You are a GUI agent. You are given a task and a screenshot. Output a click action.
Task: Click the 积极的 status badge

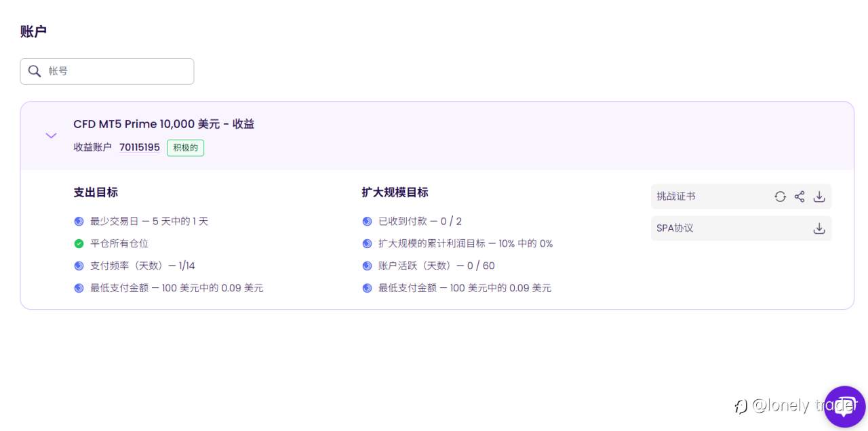[x=185, y=148]
